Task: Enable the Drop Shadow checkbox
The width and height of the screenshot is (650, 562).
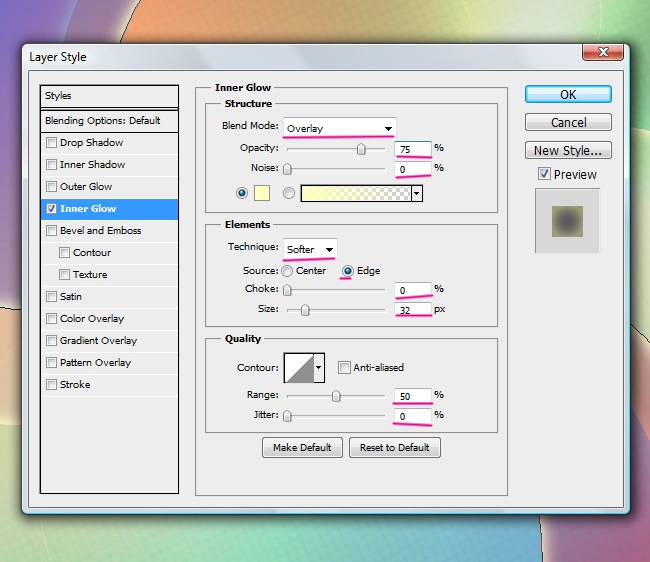Action: click(52, 143)
